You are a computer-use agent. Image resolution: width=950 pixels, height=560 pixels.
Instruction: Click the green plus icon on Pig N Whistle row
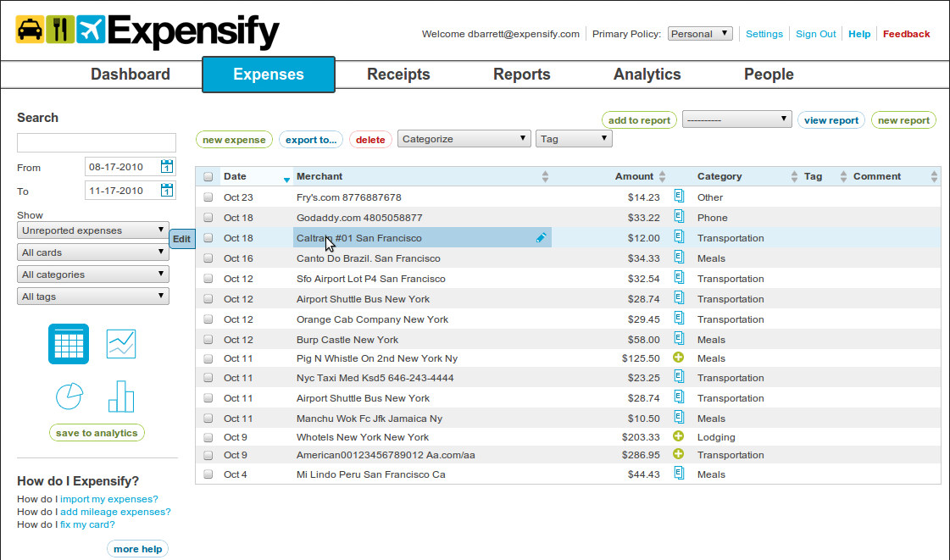click(x=678, y=358)
